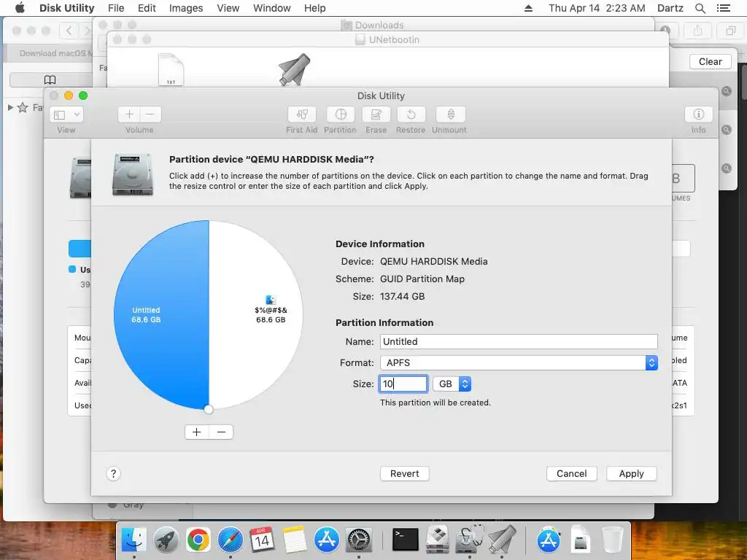The width and height of the screenshot is (747, 560).
Task: Open Safari from the dock
Action: coord(230,540)
